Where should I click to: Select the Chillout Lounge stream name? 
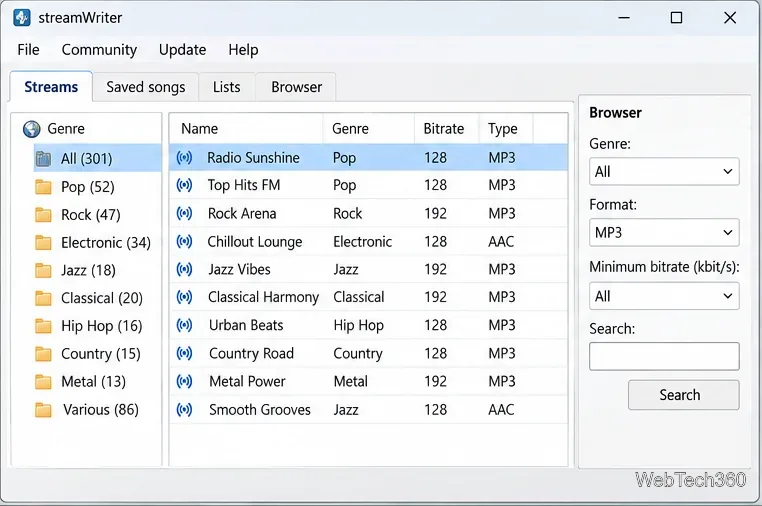(255, 242)
